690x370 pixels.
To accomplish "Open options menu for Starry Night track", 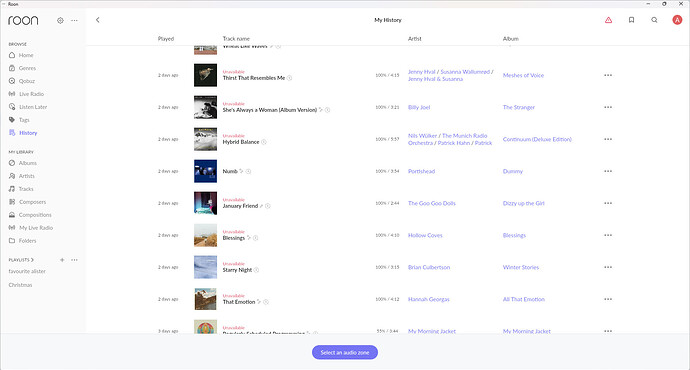I will tap(608, 267).
